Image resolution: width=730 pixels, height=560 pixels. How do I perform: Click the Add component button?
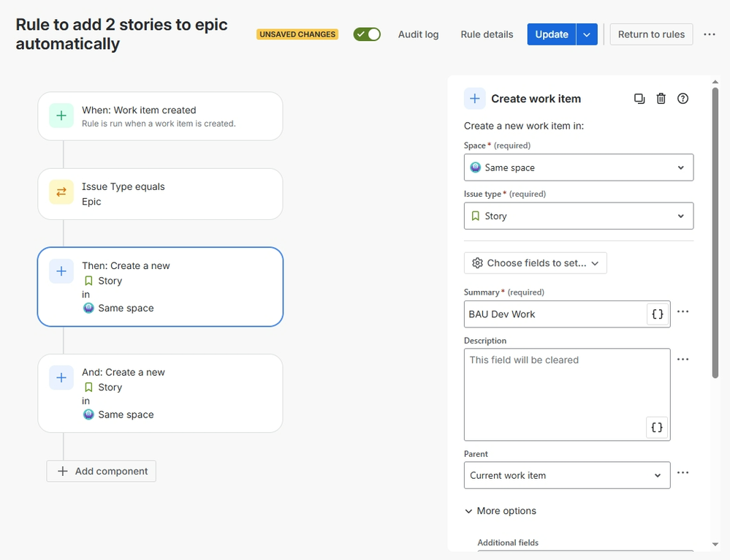(x=102, y=472)
